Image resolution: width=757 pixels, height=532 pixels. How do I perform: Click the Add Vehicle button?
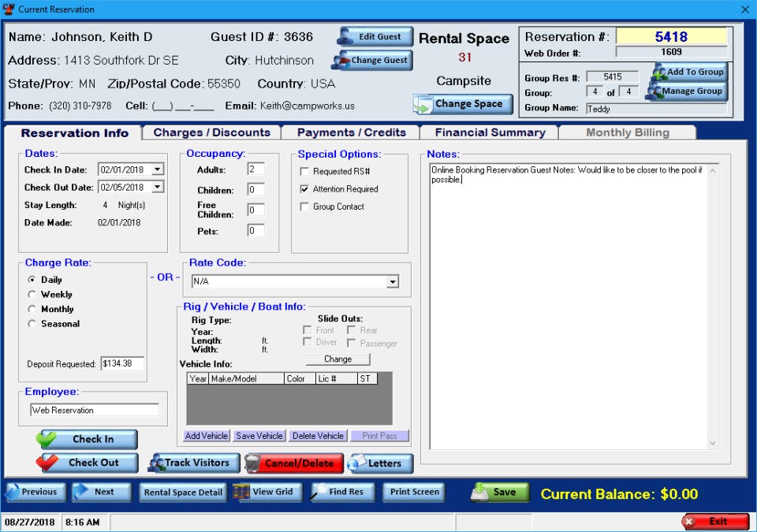(x=206, y=436)
